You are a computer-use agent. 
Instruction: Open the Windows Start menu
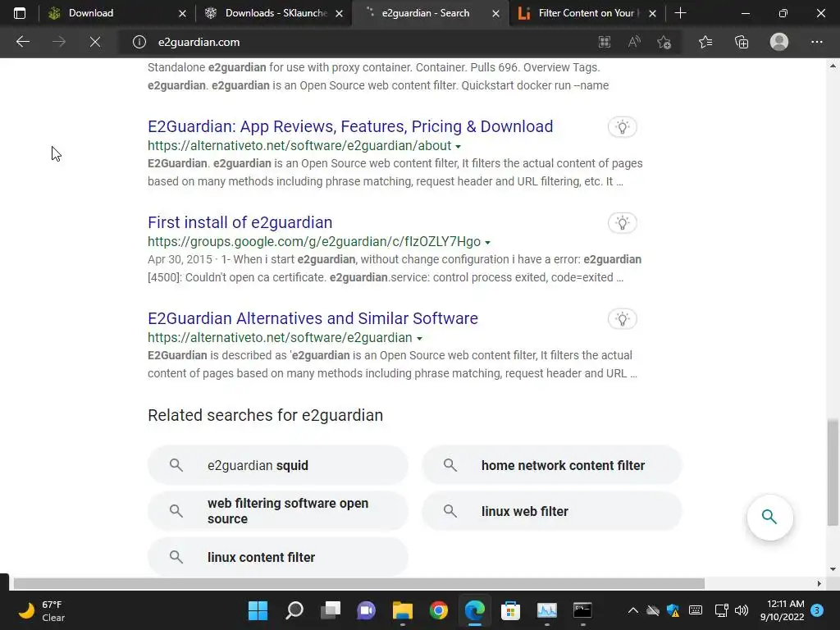click(258, 610)
